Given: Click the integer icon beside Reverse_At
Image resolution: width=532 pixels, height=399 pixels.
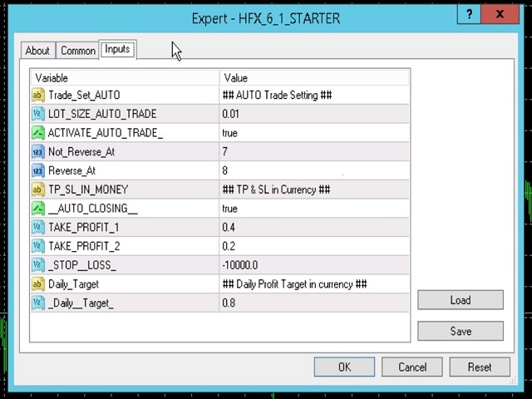Looking at the screenshot, I should (x=38, y=170).
